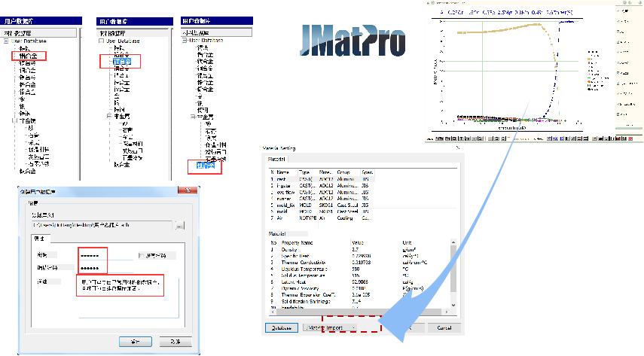Click the confirm password field
Viewport: 644px width, 356px height.
coord(106,268)
